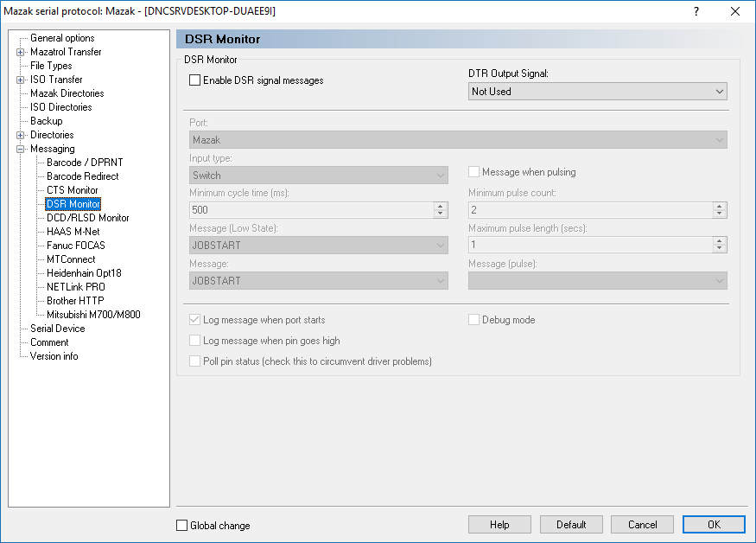This screenshot has height=543, width=756.
Task: Open Help for this dialog
Action: (499, 524)
